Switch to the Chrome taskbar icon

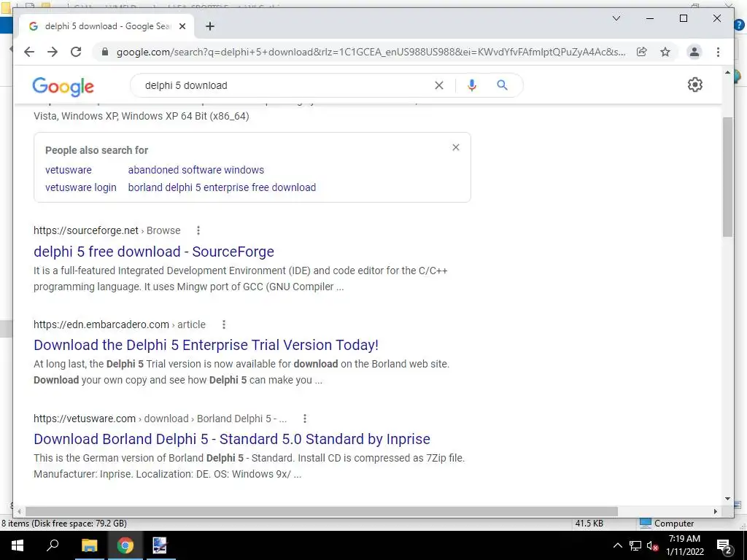(x=125, y=545)
